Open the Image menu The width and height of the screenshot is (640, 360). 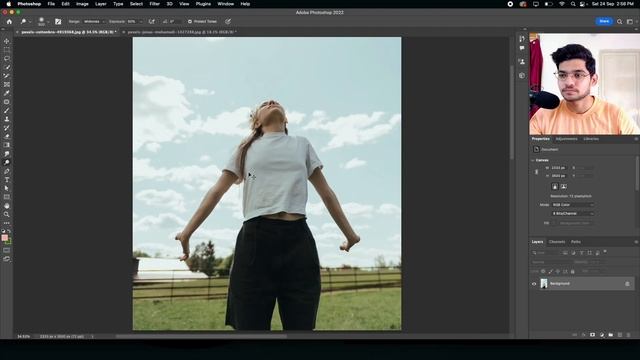(82, 4)
